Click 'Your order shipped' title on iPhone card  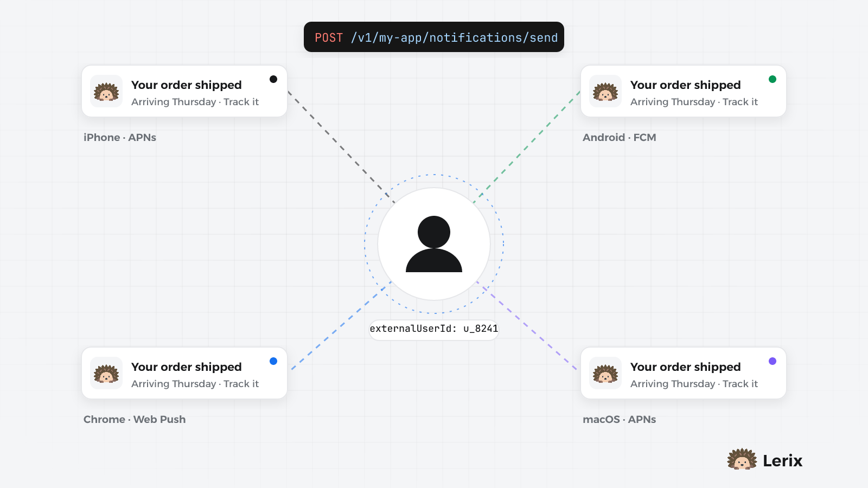tap(187, 85)
